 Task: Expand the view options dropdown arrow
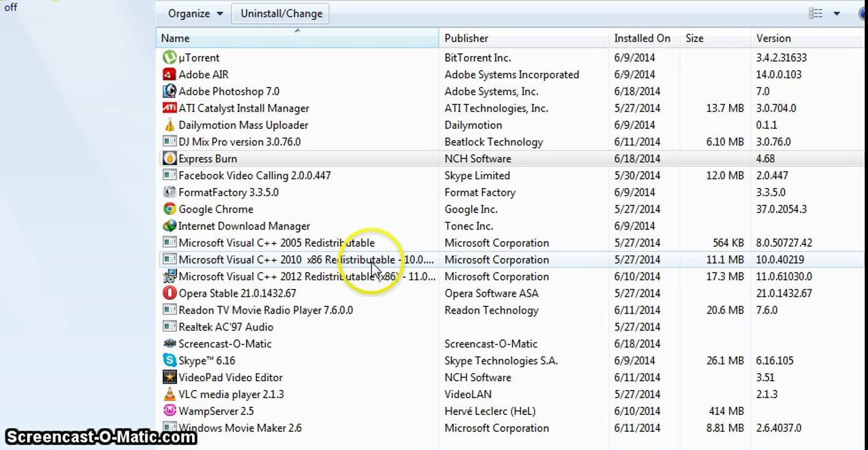pyautogui.click(x=837, y=14)
